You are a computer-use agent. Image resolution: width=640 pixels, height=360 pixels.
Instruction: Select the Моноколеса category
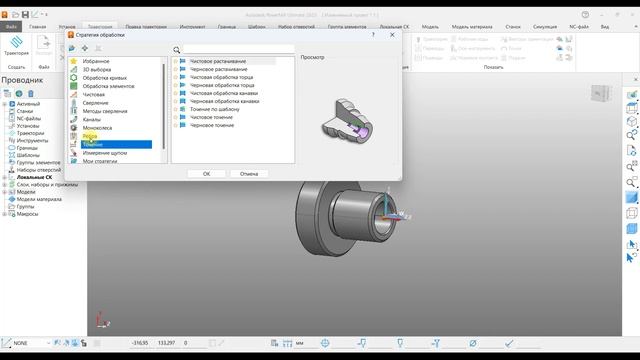97,128
